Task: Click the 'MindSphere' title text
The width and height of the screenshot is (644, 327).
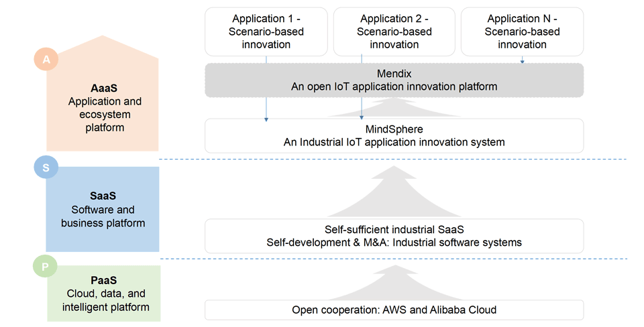Action: pyautogui.click(x=394, y=129)
